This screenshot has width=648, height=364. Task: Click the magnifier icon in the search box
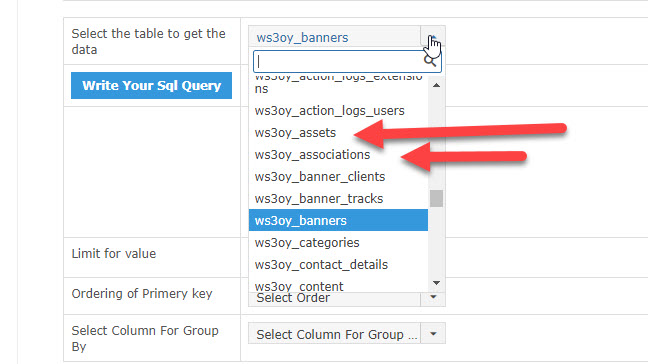[430, 61]
